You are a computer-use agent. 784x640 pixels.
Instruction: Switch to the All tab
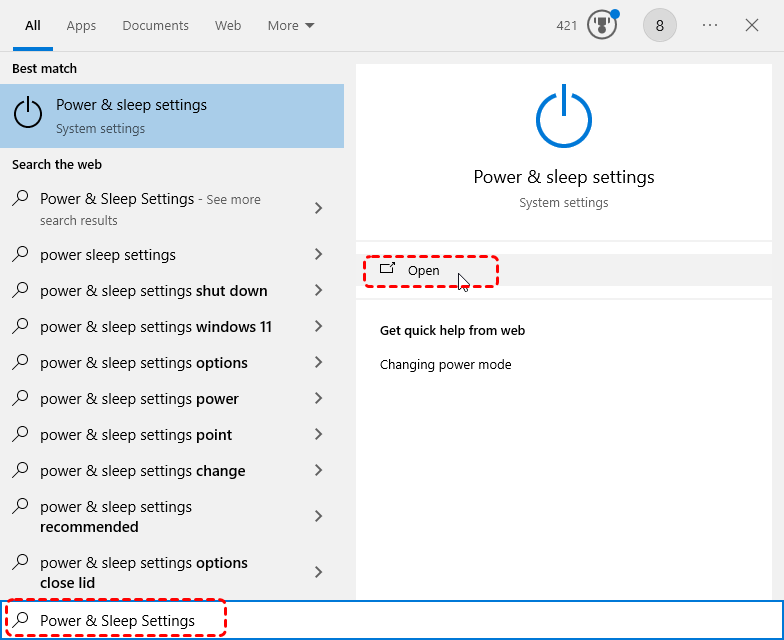click(x=32, y=26)
